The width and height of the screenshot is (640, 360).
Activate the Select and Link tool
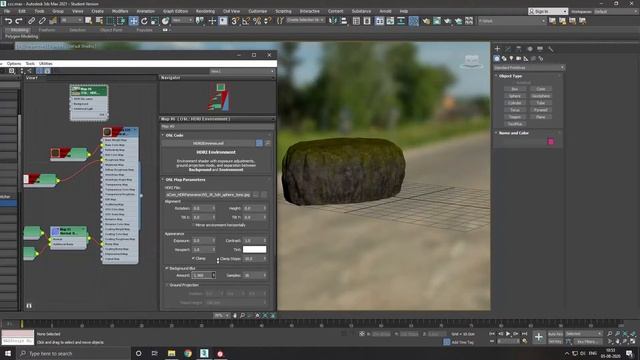pos(31,21)
